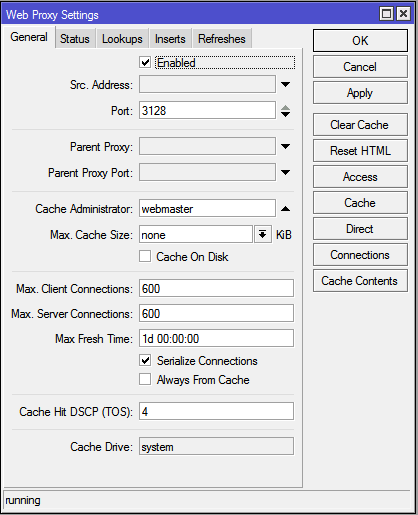Enable the Cache On Disk checkbox
Image resolution: width=418 pixels, height=515 pixels.
click(x=145, y=256)
